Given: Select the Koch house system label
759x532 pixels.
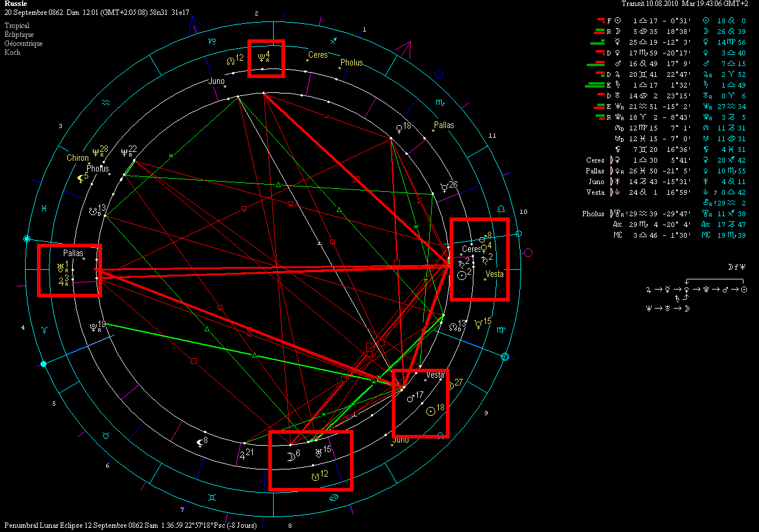Looking at the screenshot, I should click(x=13, y=52).
